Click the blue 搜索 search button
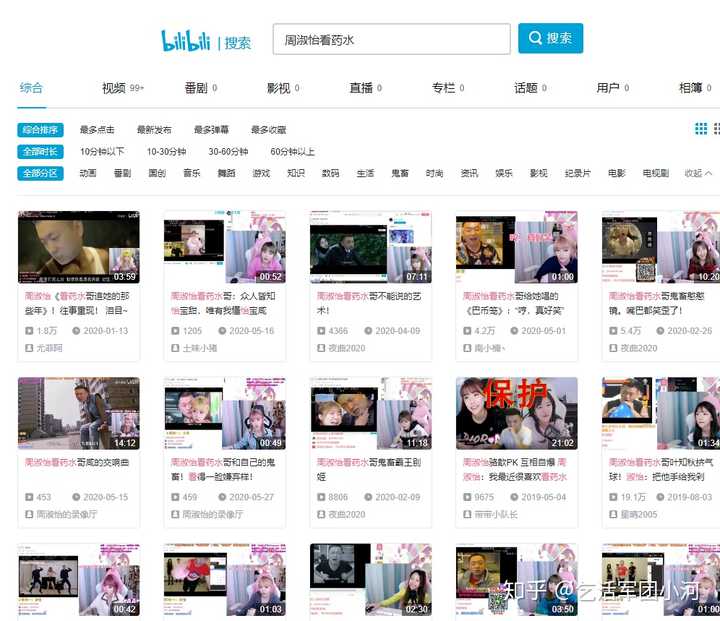Screen dimensions: 720x621 click(x=551, y=39)
